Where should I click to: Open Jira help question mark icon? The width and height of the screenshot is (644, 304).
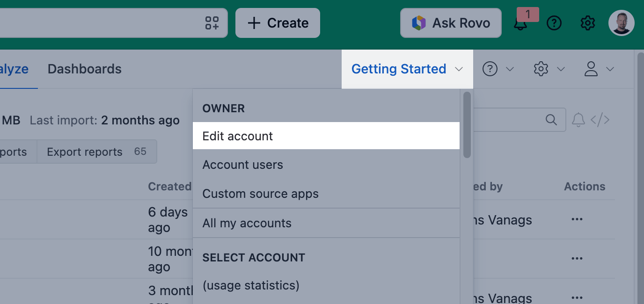tap(554, 23)
